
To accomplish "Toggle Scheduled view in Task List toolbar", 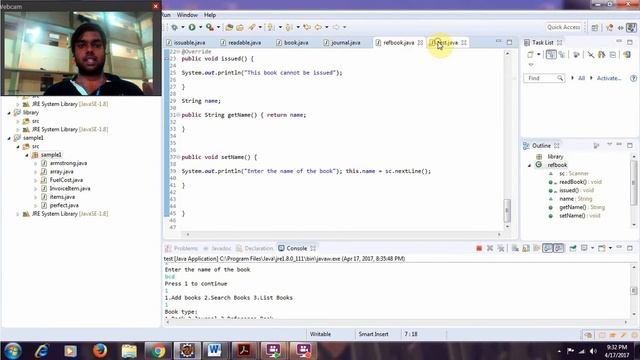I will click(x=562, y=55).
